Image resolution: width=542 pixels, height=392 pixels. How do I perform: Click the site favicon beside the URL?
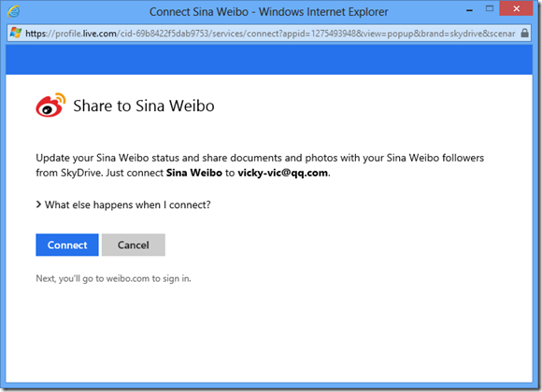coord(16,34)
